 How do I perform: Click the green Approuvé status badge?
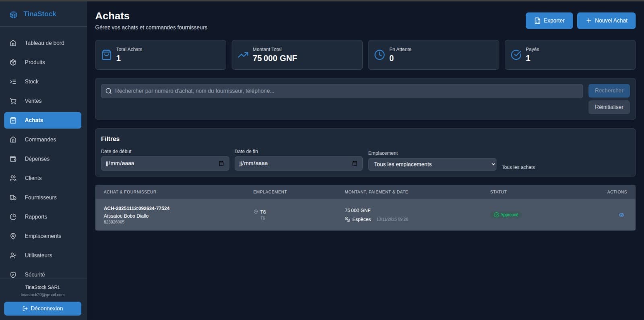(x=506, y=215)
